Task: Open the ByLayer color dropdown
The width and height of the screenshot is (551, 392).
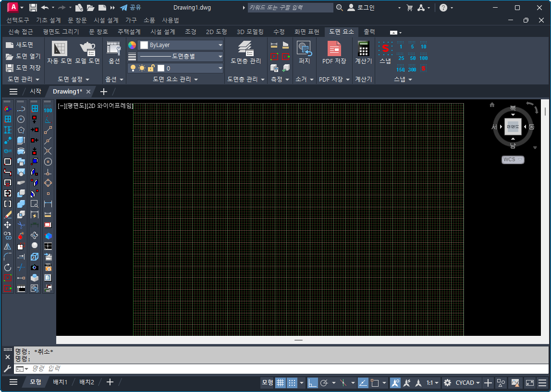Action: tap(181, 45)
